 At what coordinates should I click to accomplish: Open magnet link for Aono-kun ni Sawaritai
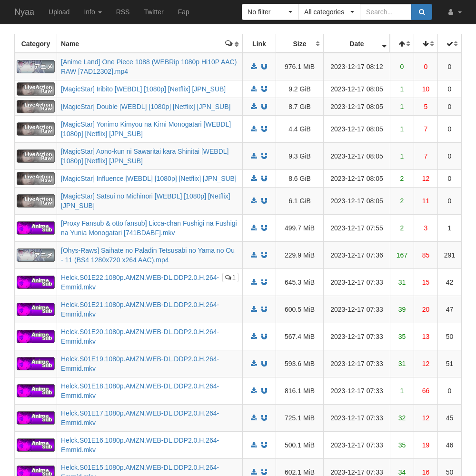tap(264, 156)
